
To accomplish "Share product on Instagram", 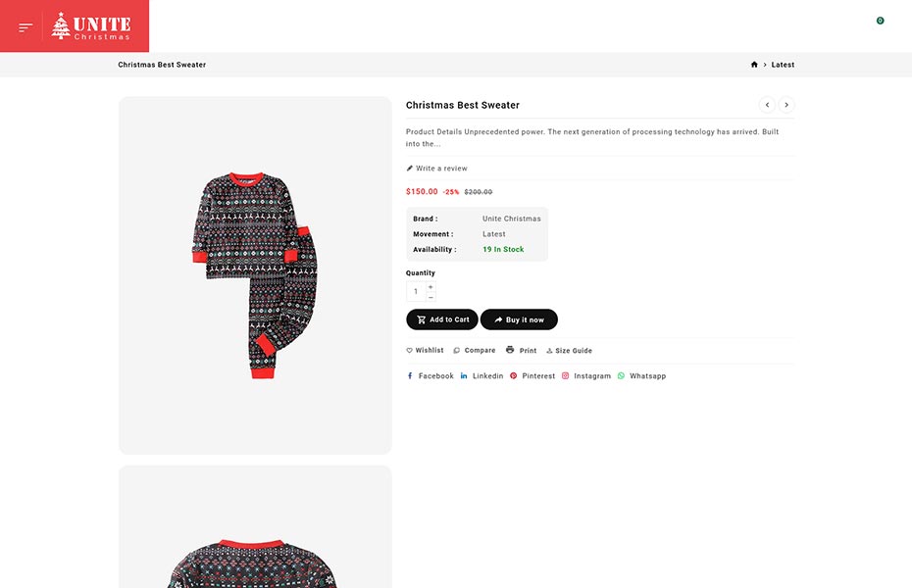I will (x=586, y=376).
